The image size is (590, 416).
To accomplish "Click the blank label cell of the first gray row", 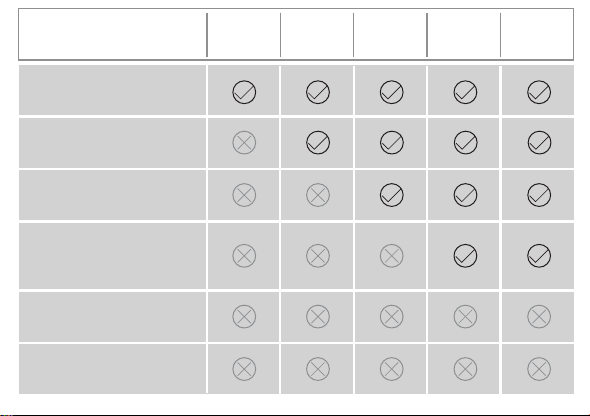I will click(x=113, y=90).
